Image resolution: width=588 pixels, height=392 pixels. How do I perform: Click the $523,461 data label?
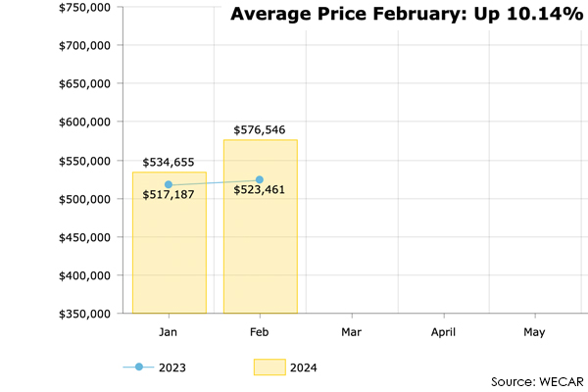pos(260,190)
